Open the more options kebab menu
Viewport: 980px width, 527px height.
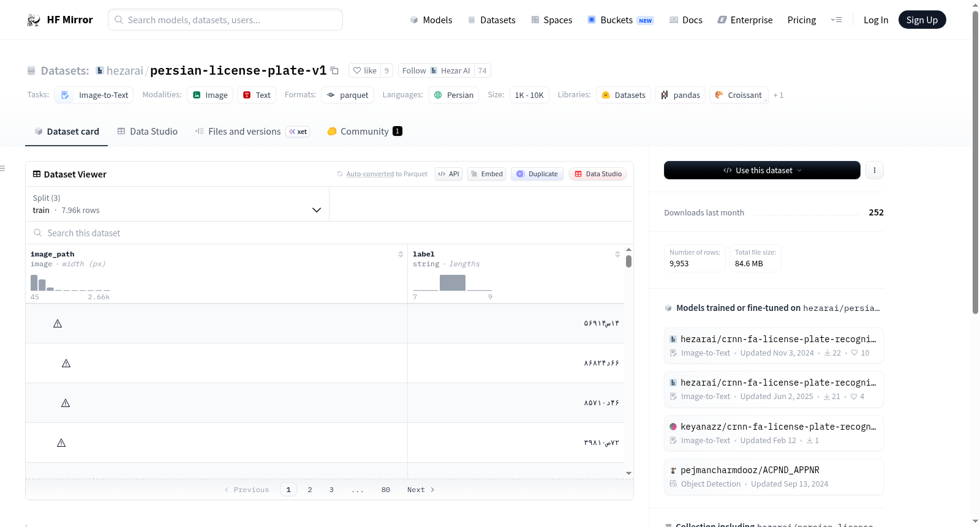pyautogui.click(x=875, y=170)
